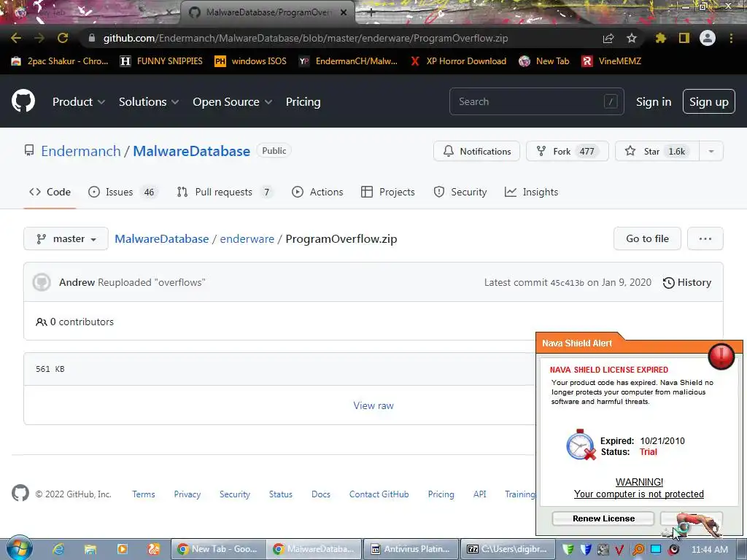Open the repository Security tab
The width and height of the screenshot is (747, 560).
[460, 192]
